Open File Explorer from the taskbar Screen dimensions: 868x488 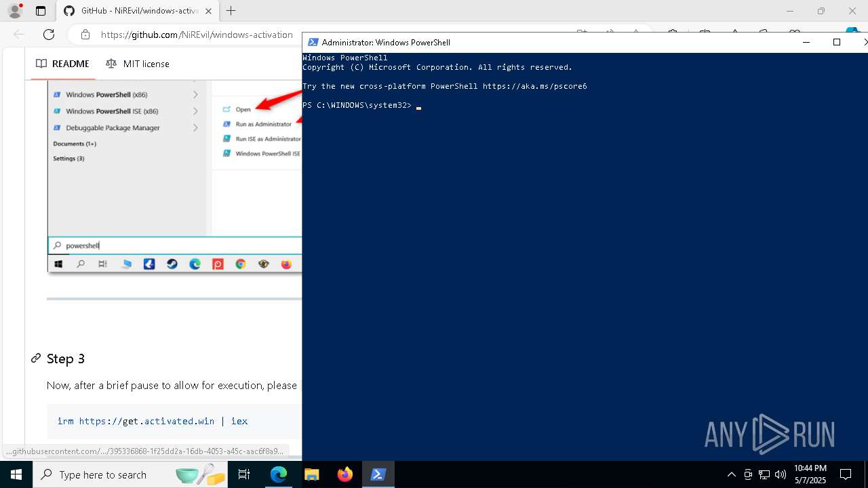pos(311,474)
